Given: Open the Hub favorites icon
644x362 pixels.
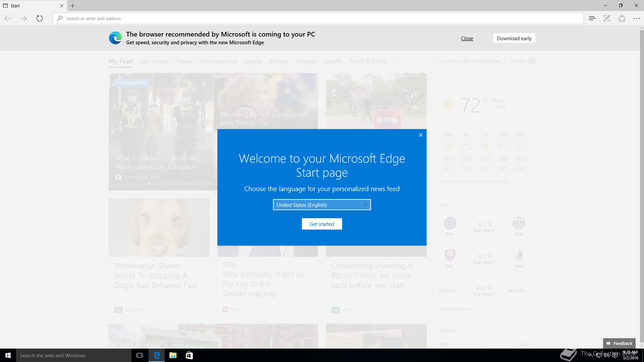Looking at the screenshot, I should pyautogui.click(x=592, y=18).
